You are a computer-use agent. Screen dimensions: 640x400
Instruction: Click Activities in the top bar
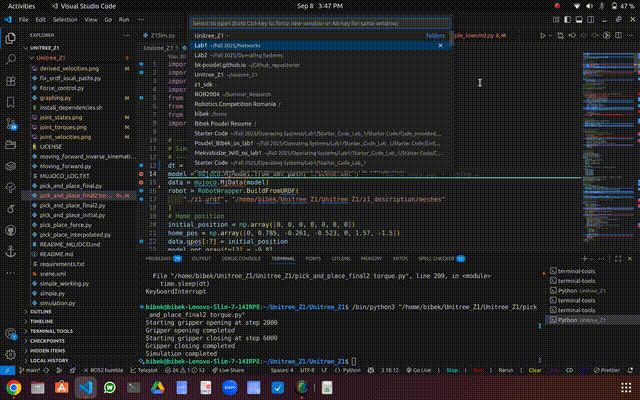(20, 5)
